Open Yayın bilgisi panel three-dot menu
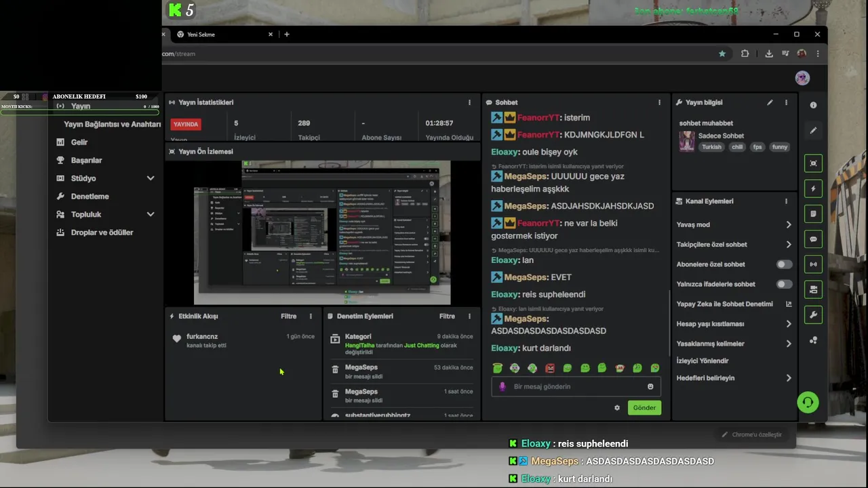This screenshot has height=488, width=868. click(x=786, y=102)
